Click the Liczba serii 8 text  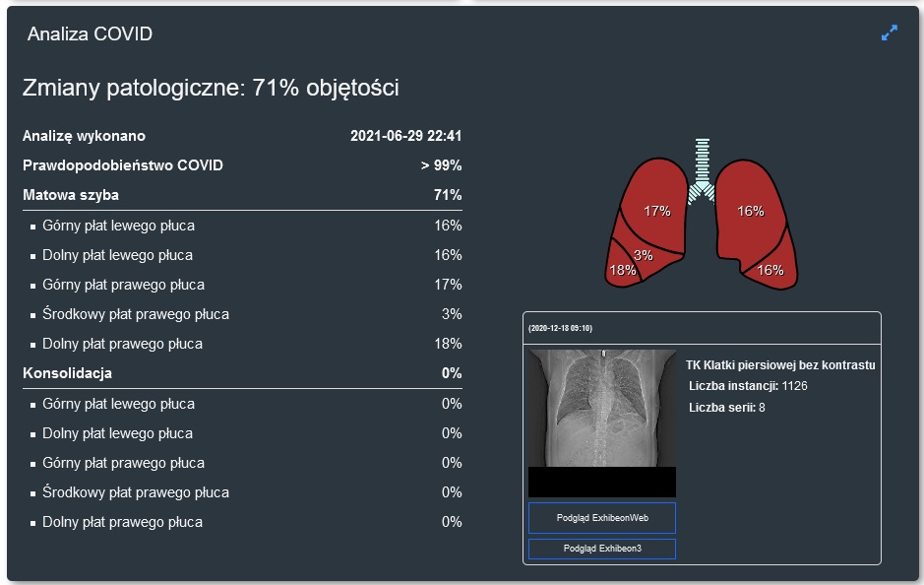(727, 407)
